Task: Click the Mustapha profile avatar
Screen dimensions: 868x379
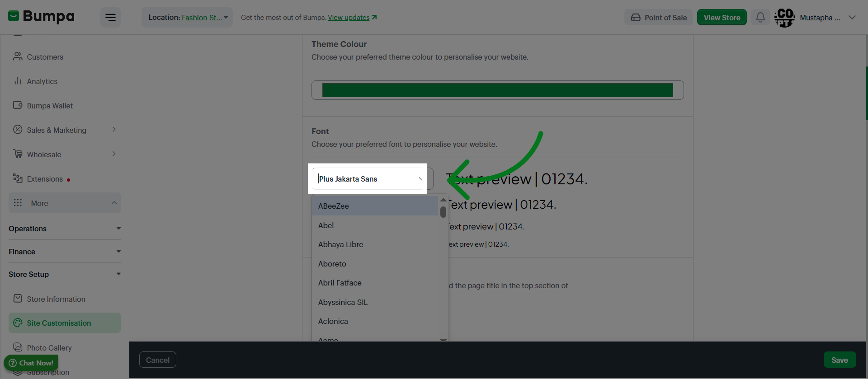Action: pos(784,18)
